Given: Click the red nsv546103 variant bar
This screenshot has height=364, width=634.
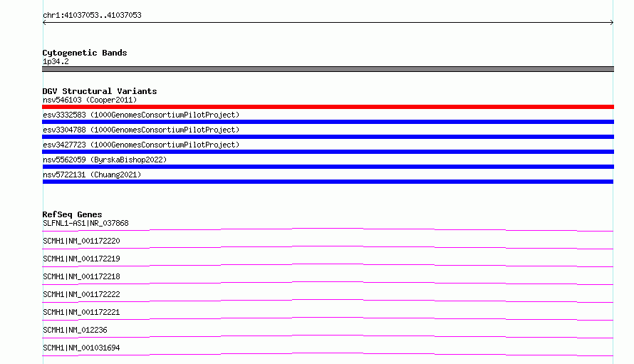Looking at the screenshot, I should [x=328, y=107].
